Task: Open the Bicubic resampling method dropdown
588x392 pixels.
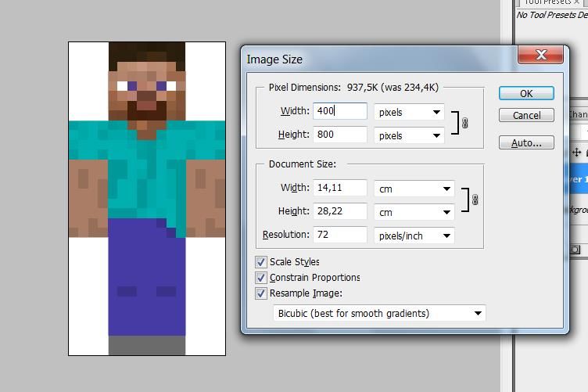Action: 379,313
